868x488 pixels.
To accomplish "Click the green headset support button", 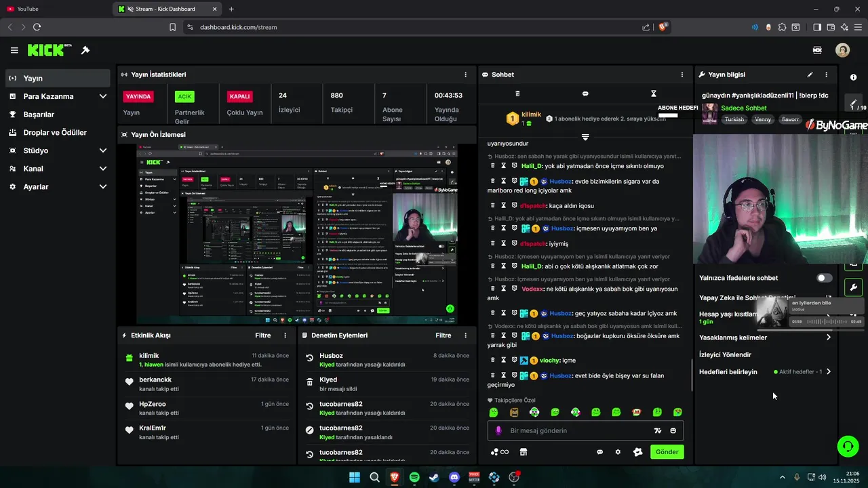I will point(848,446).
